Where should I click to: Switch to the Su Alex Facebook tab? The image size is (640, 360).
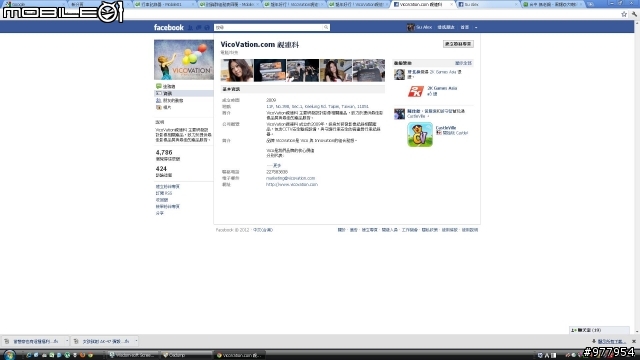pos(487,4)
